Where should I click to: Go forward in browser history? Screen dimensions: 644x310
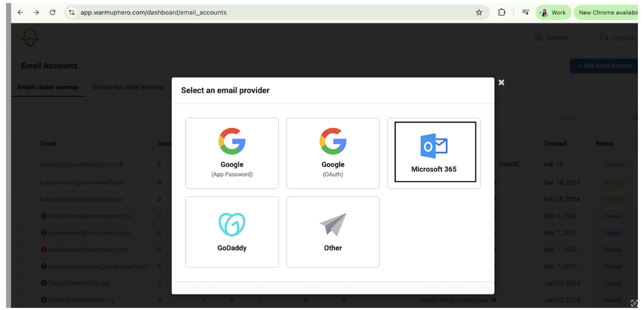click(x=36, y=13)
